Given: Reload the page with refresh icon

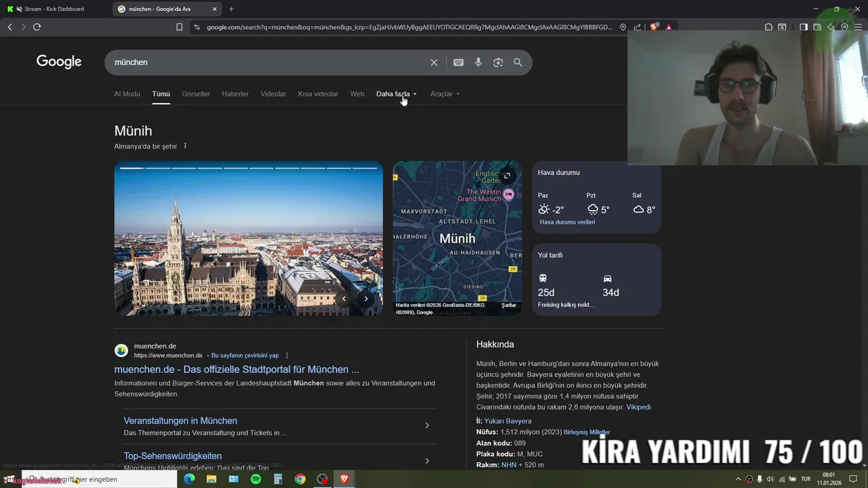Looking at the screenshot, I should point(37,27).
